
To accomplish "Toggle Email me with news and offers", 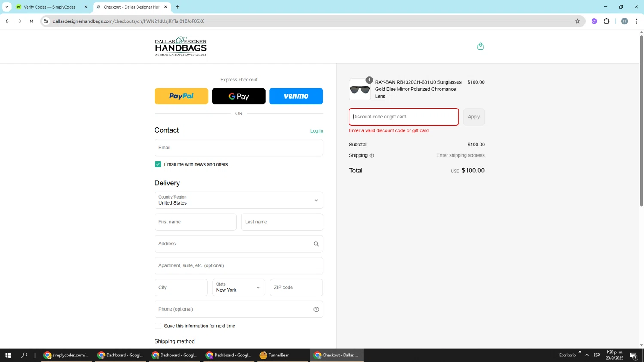I will (x=158, y=164).
